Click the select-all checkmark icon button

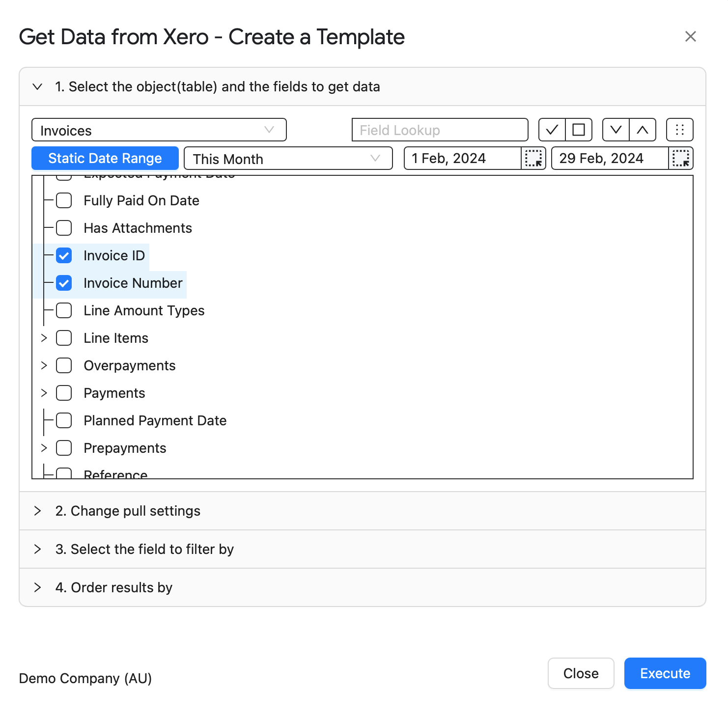click(x=552, y=130)
